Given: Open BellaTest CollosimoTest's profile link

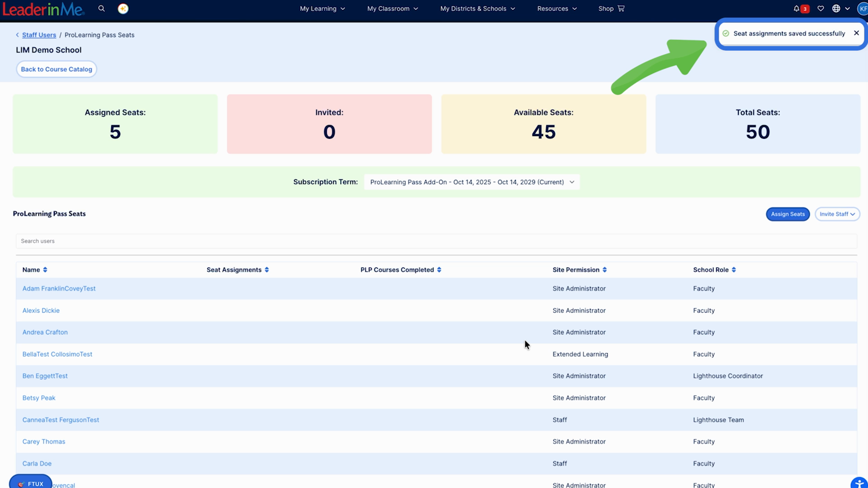Looking at the screenshot, I should point(57,354).
